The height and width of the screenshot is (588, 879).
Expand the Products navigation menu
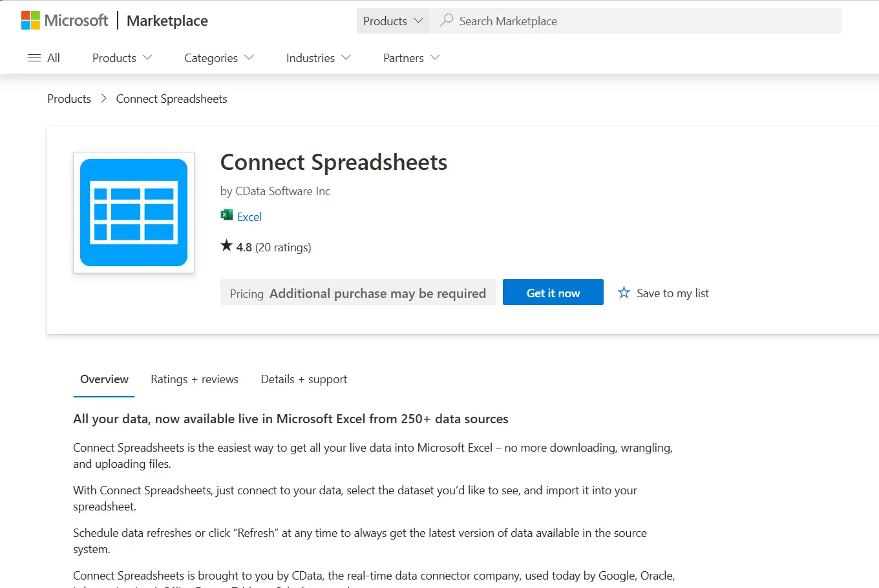[122, 58]
